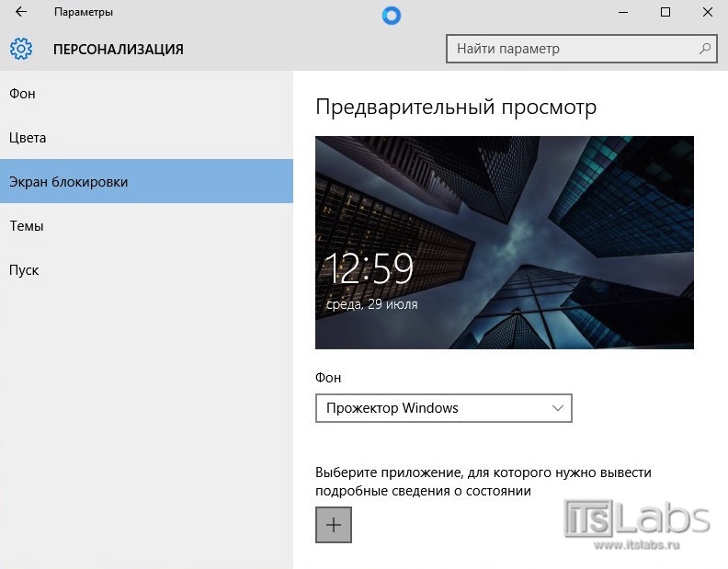The width and height of the screenshot is (728, 569).
Task: Select Экран блокировки in sidebar
Action: tap(146, 181)
